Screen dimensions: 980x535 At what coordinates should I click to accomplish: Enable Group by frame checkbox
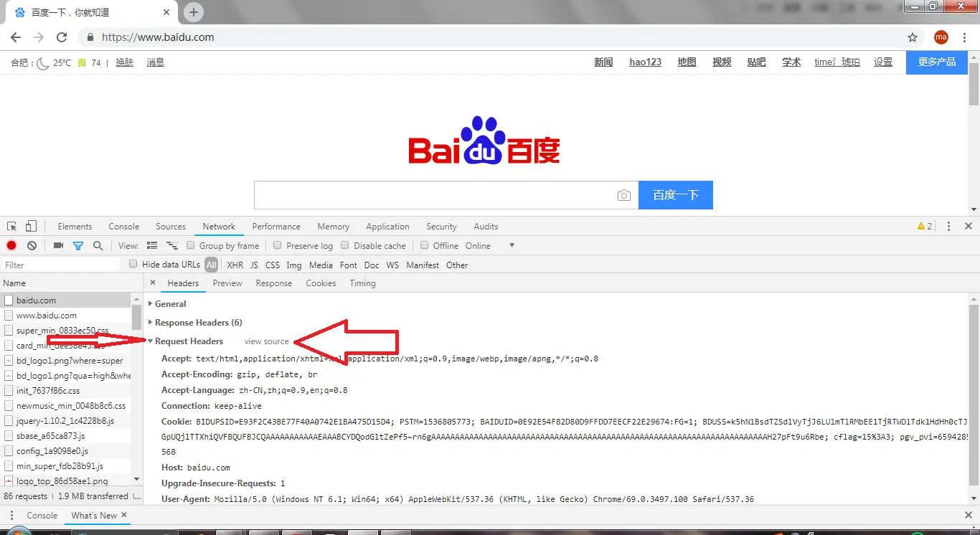[191, 245]
